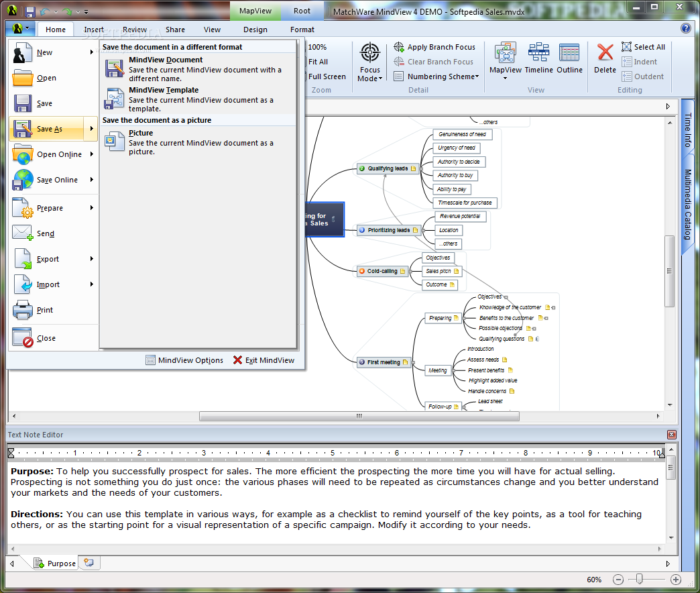
Task: Click the new note tab icon beside Purpose
Action: pos(89,563)
